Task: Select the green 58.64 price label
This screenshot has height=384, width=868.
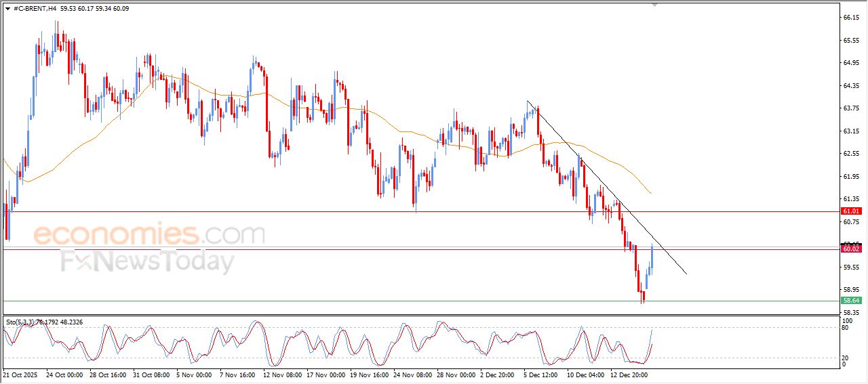Action: point(851,301)
